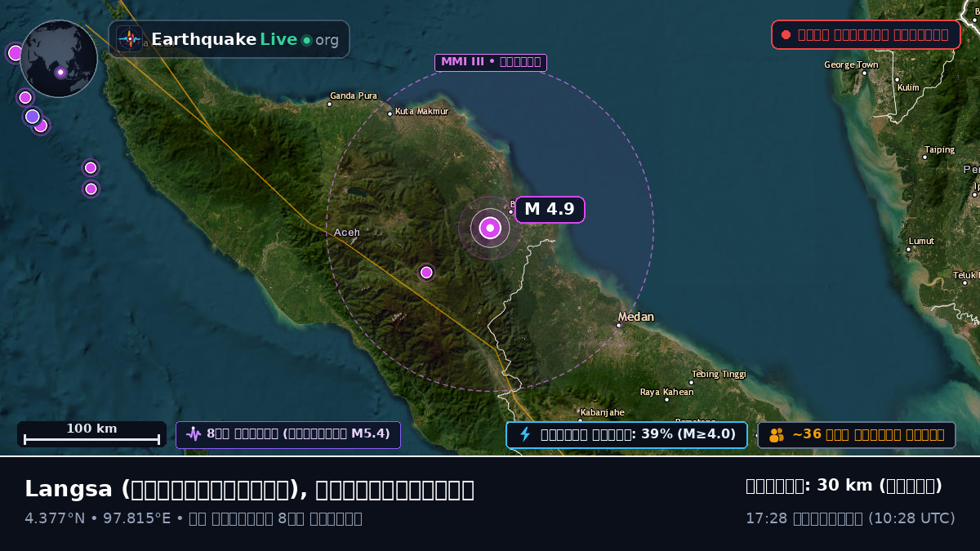
Task: Click the Kulim map label
Action: coord(908,87)
